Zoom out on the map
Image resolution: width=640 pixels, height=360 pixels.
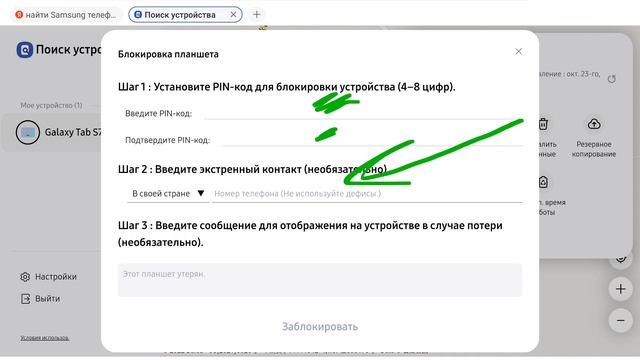(x=620, y=320)
